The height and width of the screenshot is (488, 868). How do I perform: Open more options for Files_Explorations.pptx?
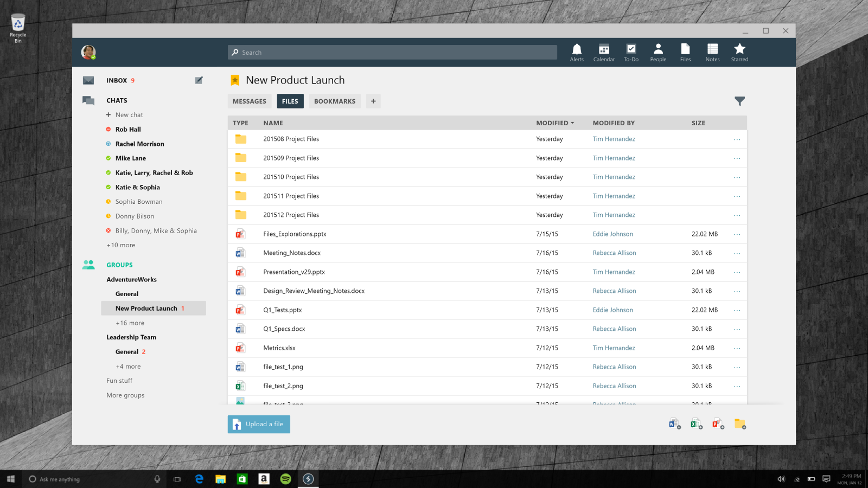point(737,234)
